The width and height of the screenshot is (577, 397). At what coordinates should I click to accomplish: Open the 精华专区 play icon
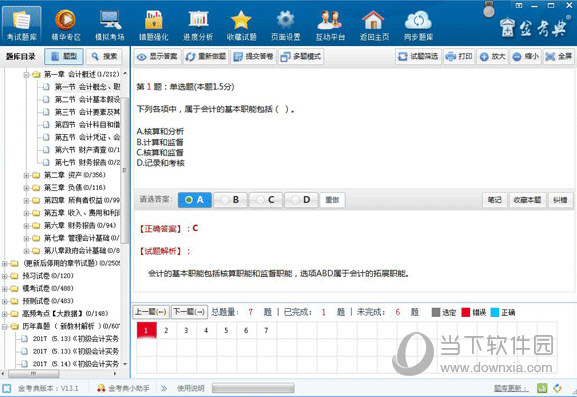tap(66, 25)
